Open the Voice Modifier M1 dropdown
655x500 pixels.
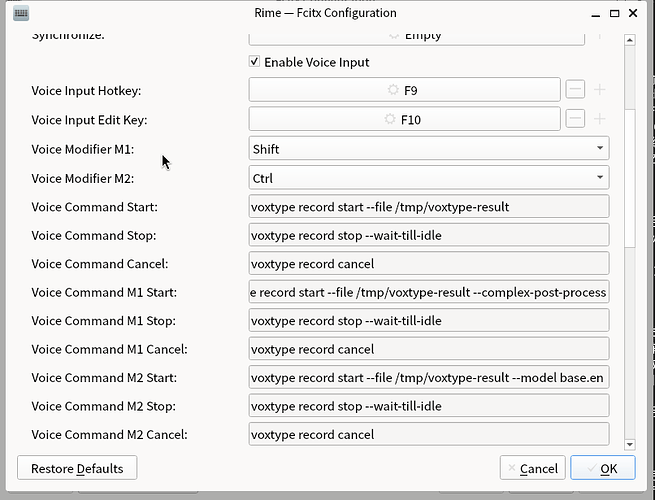pos(428,149)
